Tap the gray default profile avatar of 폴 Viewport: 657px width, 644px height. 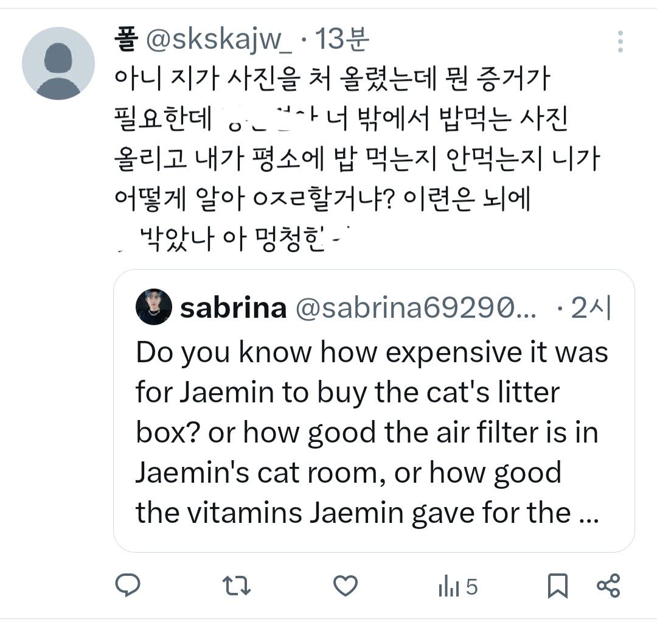pyautogui.click(x=58, y=63)
